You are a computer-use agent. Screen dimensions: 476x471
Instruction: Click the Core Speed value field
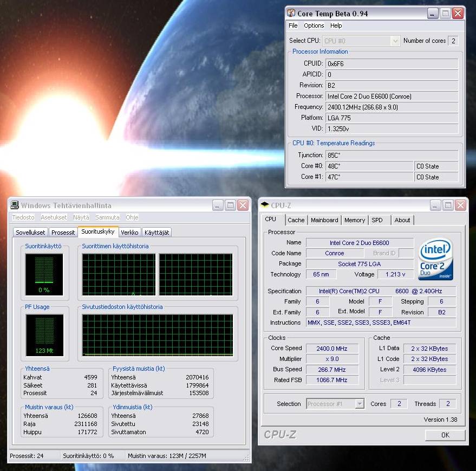pyautogui.click(x=332, y=349)
